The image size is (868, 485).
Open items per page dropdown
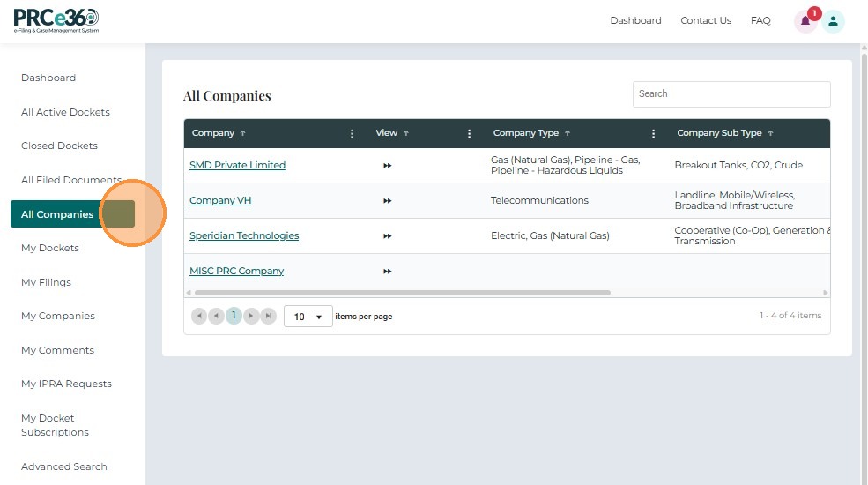(308, 317)
